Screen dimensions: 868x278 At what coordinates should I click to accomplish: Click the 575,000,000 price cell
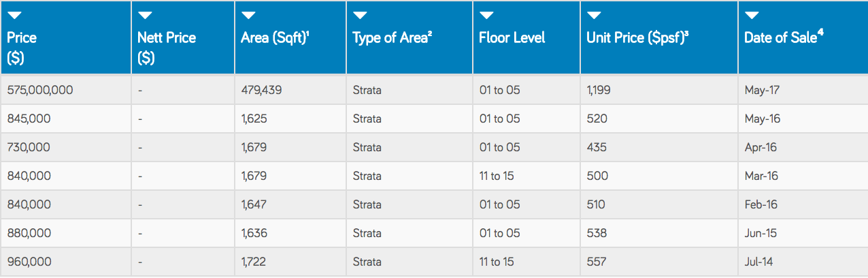click(65, 90)
